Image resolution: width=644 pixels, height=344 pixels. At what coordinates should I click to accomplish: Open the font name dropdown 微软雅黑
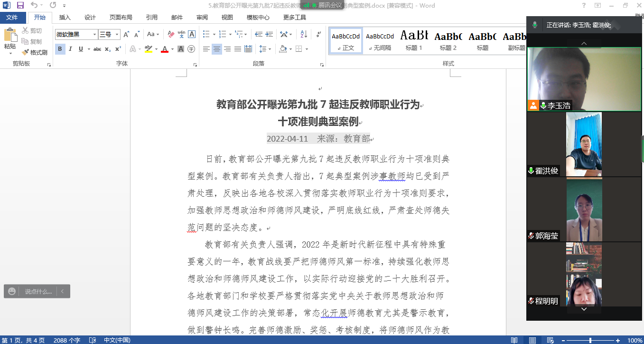[94, 34]
